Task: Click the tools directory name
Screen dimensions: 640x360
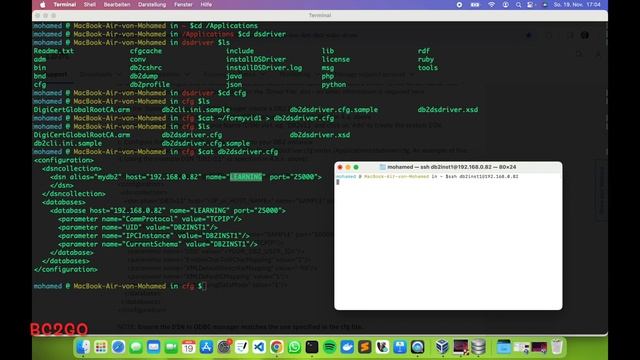Action: click(427, 68)
